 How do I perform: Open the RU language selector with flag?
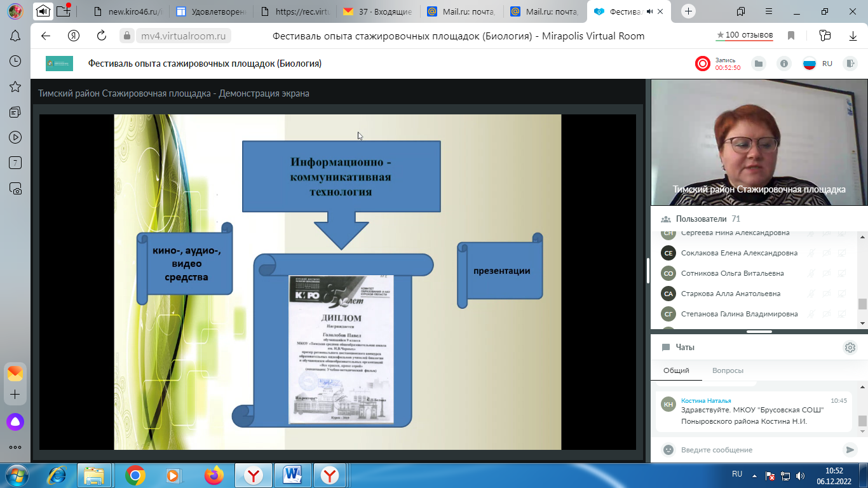817,64
